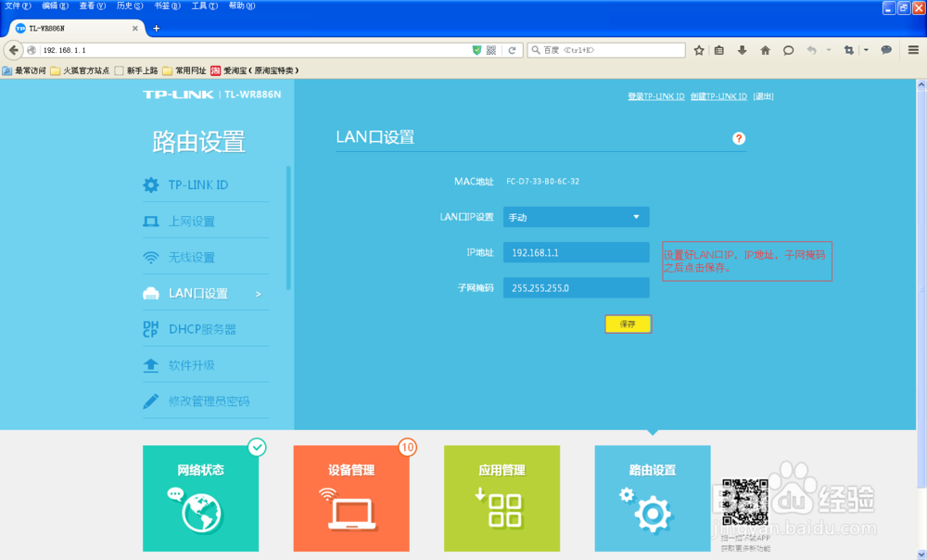Click the 软件升级 upload arrow icon
This screenshot has height=560, width=927.
click(151, 365)
